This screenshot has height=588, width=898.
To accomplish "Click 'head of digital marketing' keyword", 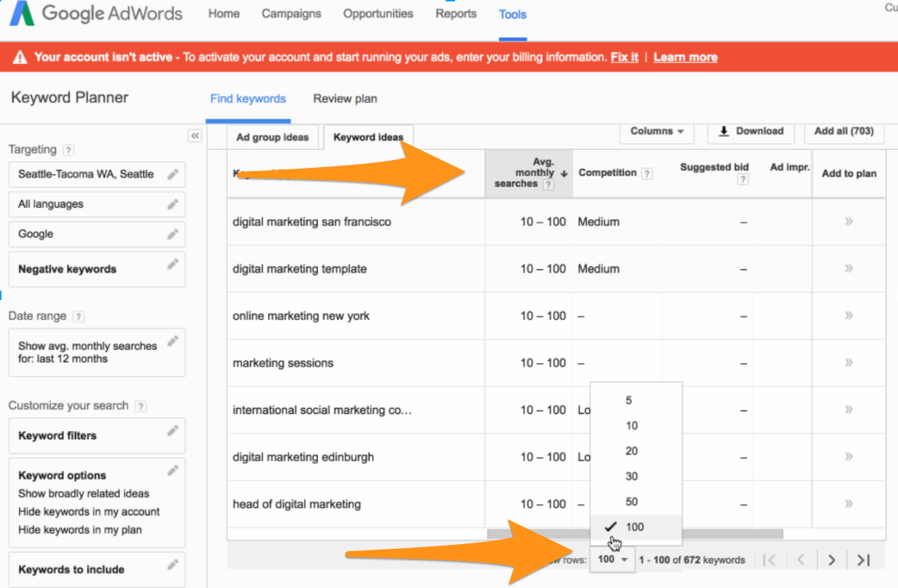I will (x=297, y=504).
